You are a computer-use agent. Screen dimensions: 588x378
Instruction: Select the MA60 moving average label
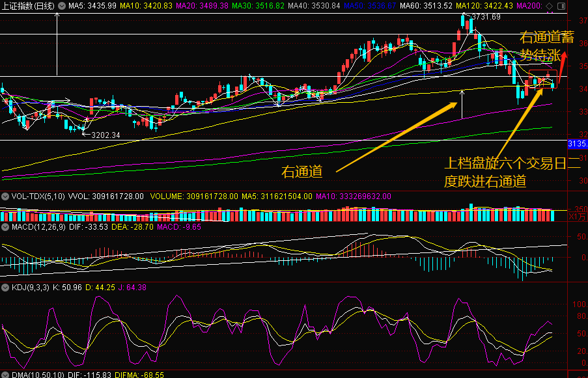426,6
